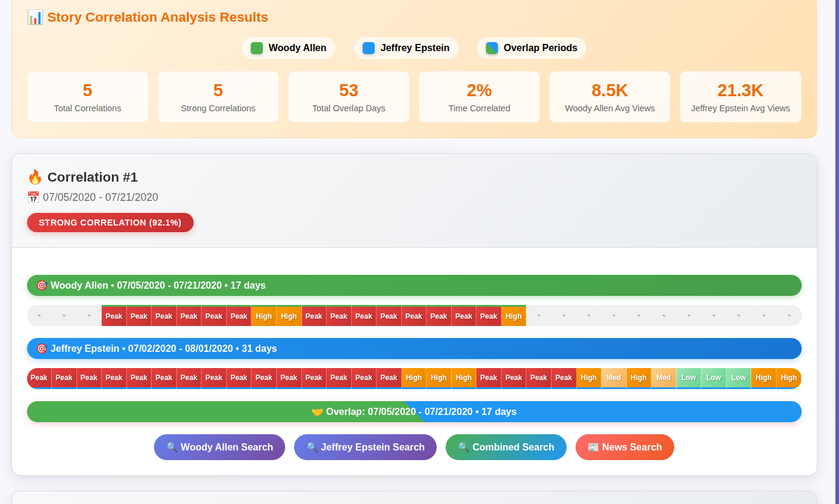Click the Strong Correlation (92.1%) badge
Viewport: 839px width, 504px height.
click(110, 223)
